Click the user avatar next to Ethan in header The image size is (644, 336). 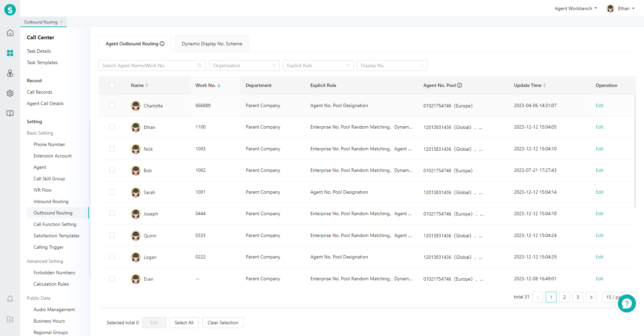coord(610,8)
